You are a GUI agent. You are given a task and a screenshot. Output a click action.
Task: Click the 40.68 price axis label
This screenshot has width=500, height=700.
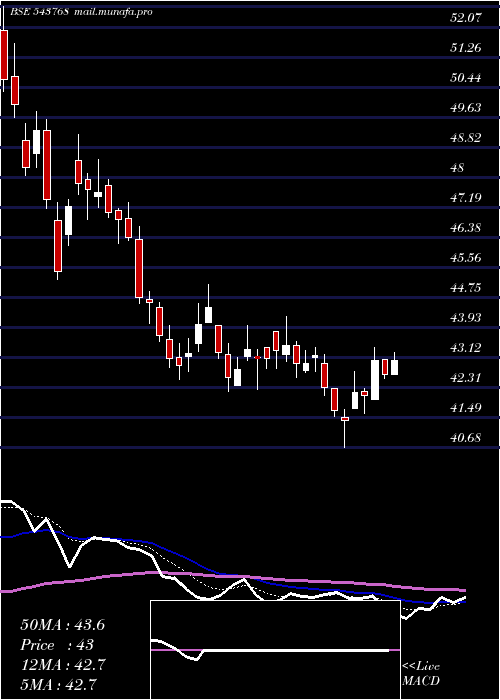(466, 438)
